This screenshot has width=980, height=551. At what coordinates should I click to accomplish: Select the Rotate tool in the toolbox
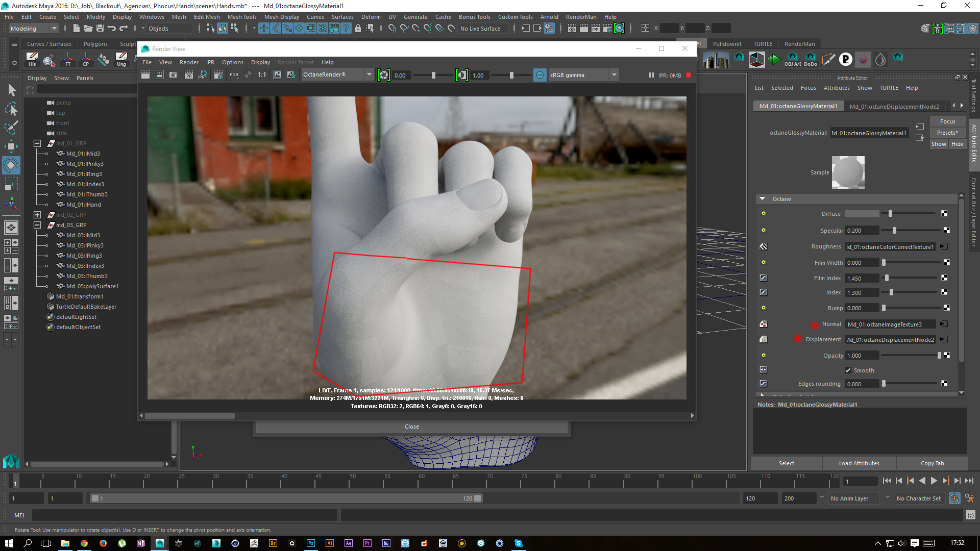[x=11, y=165]
